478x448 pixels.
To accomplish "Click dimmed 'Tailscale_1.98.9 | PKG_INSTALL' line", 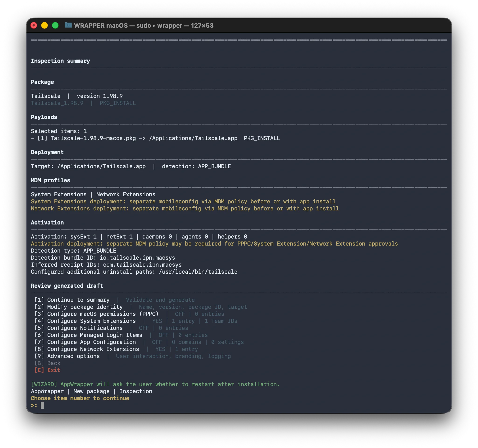I will 83,103.
